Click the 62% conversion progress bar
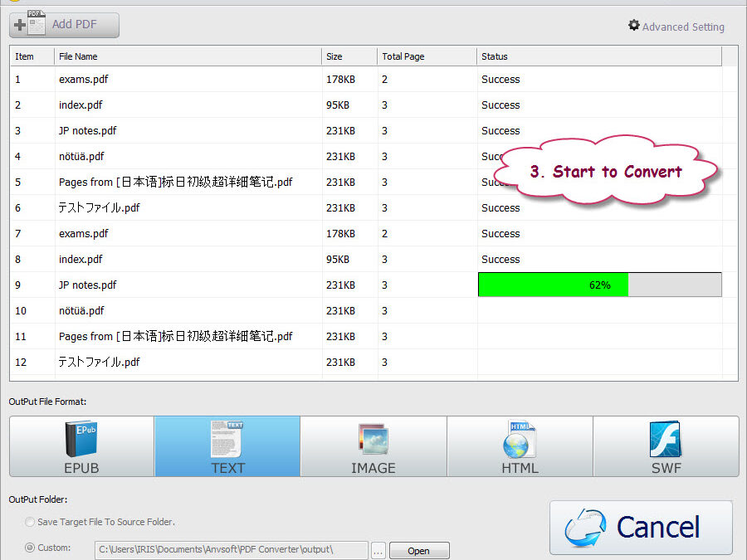The height and width of the screenshot is (560, 747). [x=599, y=285]
